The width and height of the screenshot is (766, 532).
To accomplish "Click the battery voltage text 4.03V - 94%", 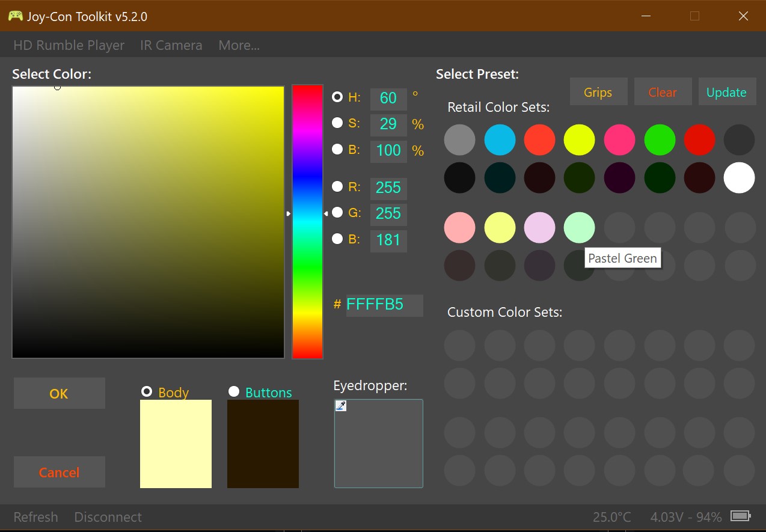I will pyautogui.click(x=686, y=517).
